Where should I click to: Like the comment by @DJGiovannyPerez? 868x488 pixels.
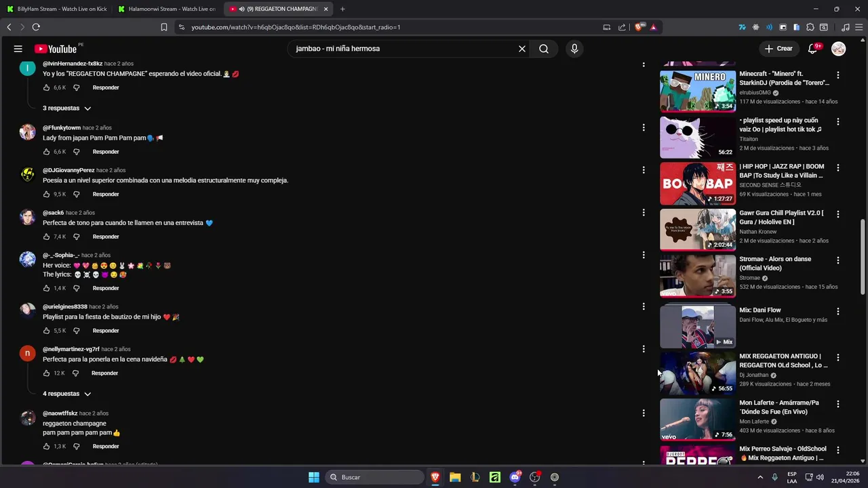(x=47, y=195)
